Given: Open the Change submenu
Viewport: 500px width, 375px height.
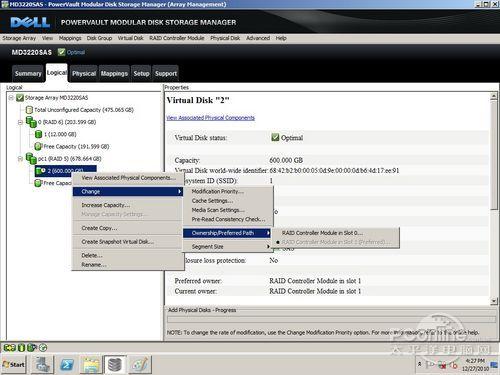Looking at the screenshot, I should coord(128,191).
